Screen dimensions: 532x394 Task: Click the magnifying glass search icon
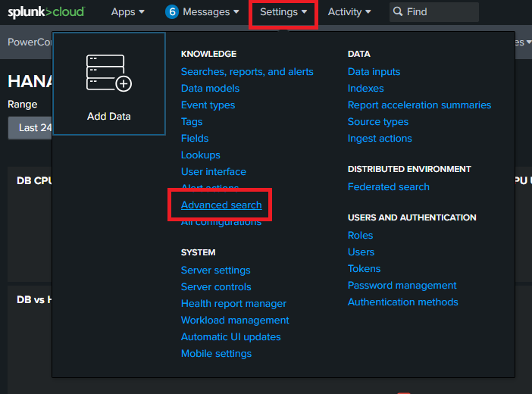[x=398, y=12]
